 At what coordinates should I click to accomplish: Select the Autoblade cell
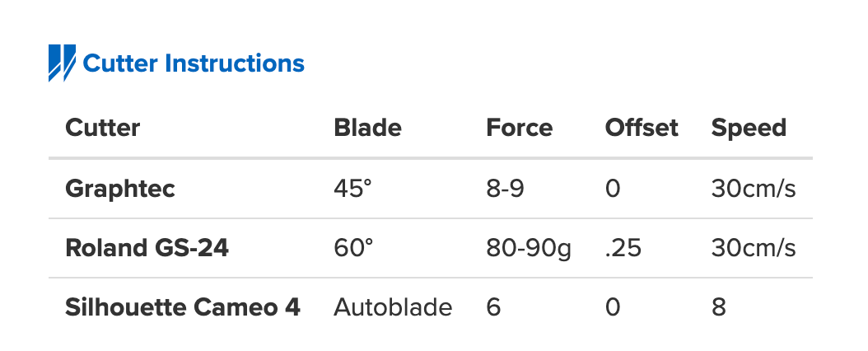pos(393,307)
